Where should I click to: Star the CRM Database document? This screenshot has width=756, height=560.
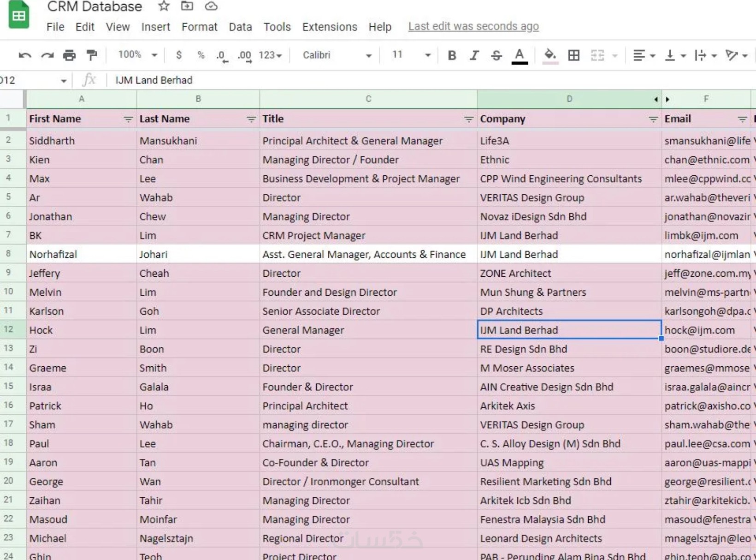[164, 6]
